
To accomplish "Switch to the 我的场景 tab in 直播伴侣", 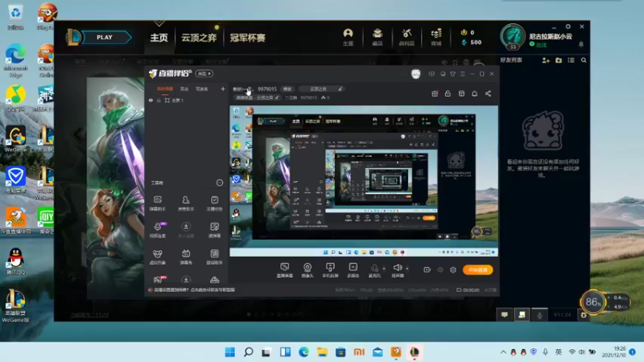I will 165,89.
